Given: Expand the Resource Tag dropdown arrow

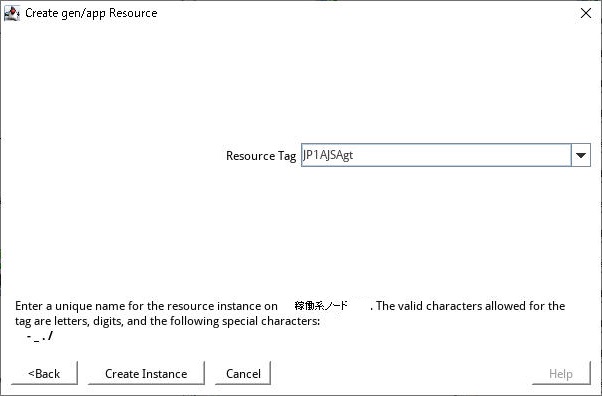Looking at the screenshot, I should (x=580, y=155).
